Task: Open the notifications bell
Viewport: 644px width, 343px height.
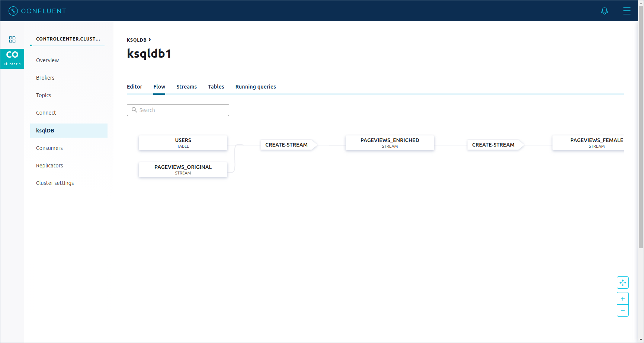Action: (x=605, y=11)
